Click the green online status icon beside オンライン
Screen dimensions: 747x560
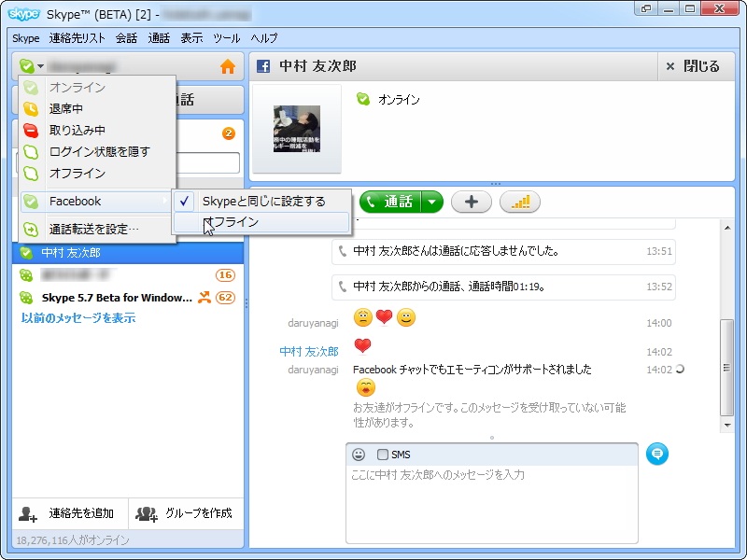363,99
